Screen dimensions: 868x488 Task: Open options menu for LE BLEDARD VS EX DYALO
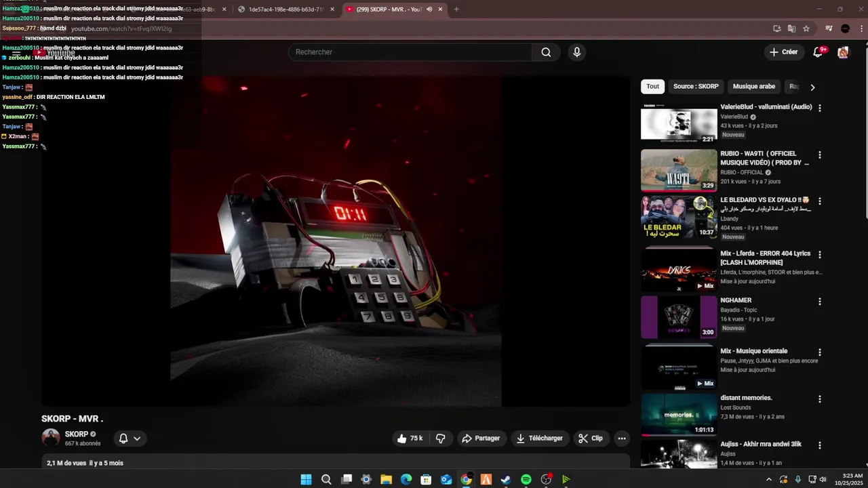[820, 201]
